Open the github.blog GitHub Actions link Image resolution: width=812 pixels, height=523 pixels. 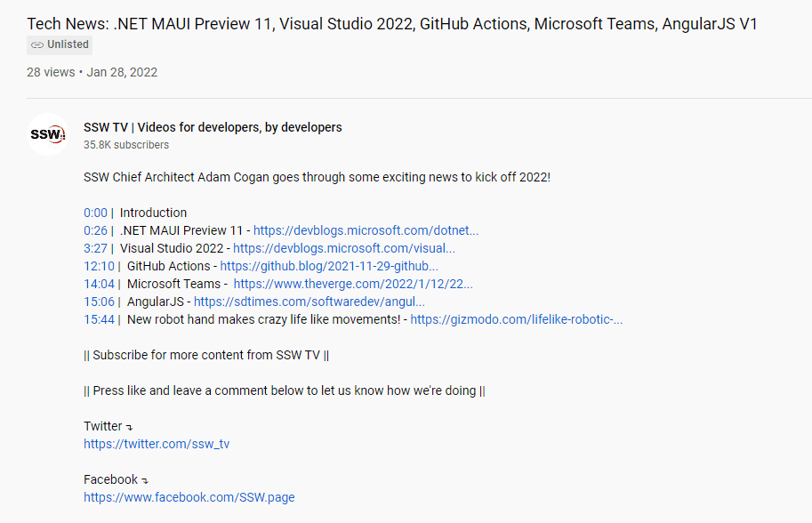(x=329, y=266)
